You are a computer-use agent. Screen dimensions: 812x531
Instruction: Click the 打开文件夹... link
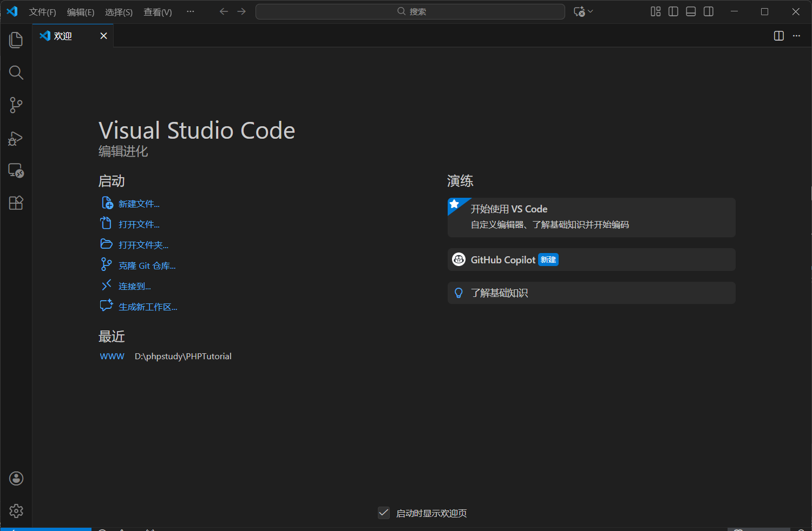(x=143, y=245)
